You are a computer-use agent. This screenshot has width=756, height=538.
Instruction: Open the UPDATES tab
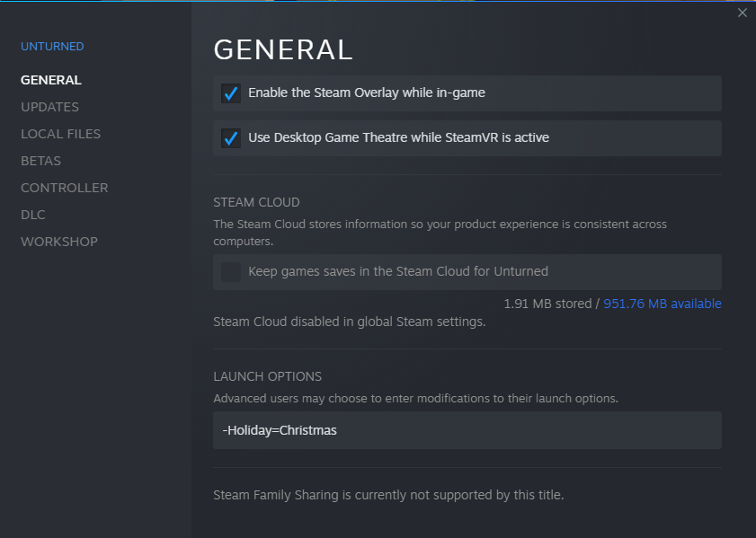point(49,107)
